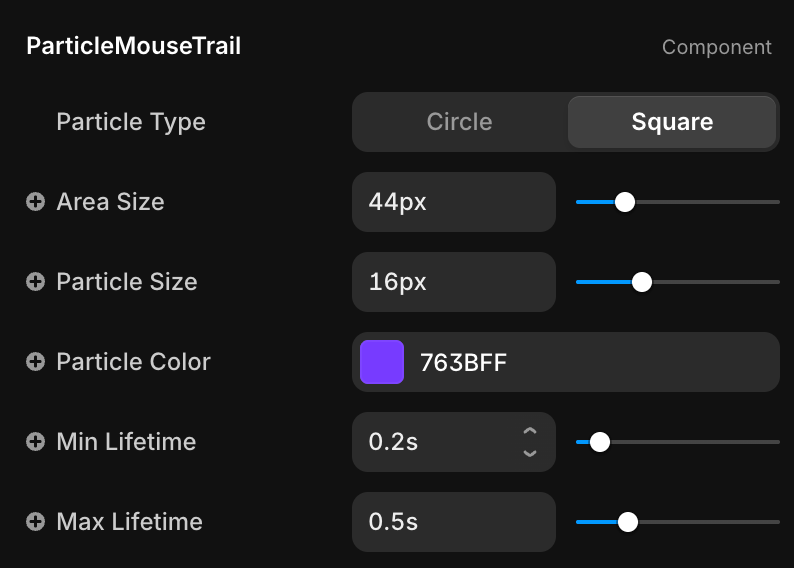
Task: Open the purple Particle Color swatch
Action: (382, 362)
